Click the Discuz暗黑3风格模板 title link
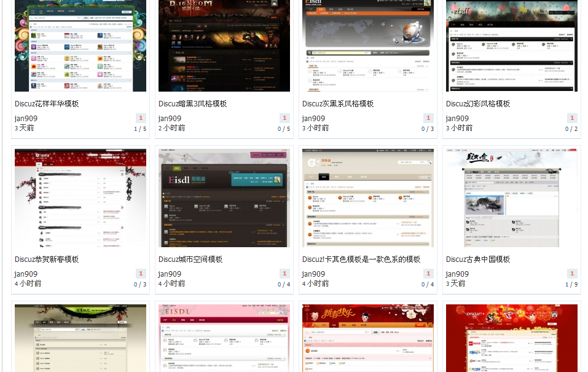 click(192, 103)
